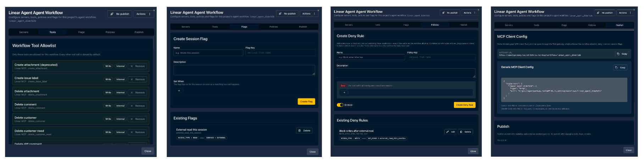Click the ACCESS_TYPE = WRITE rule tag
This screenshot has width=644, height=162.
[x=350, y=138]
